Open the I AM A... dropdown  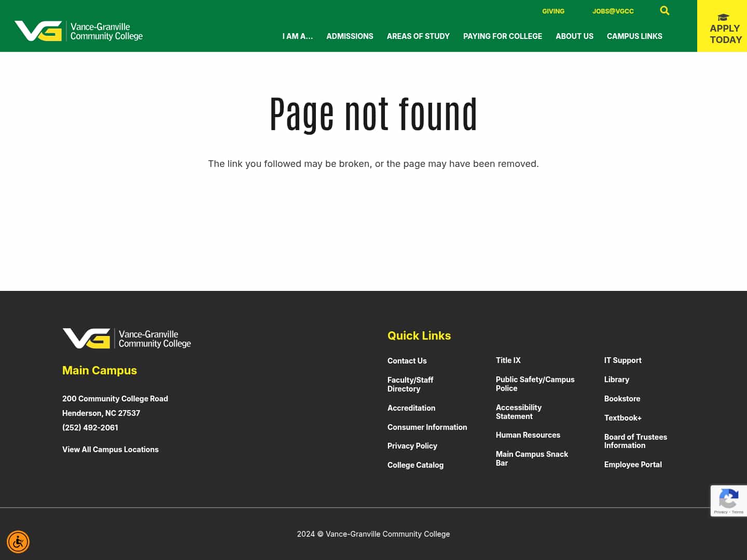point(297,36)
